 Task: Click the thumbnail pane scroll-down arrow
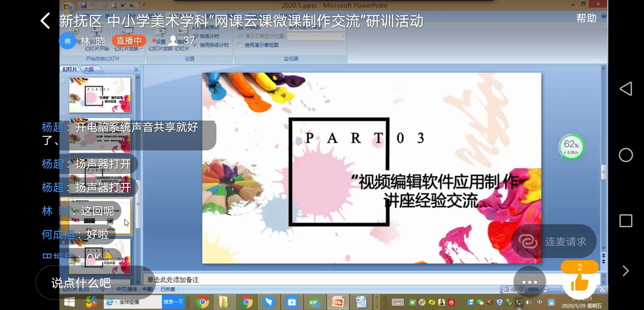point(138,282)
